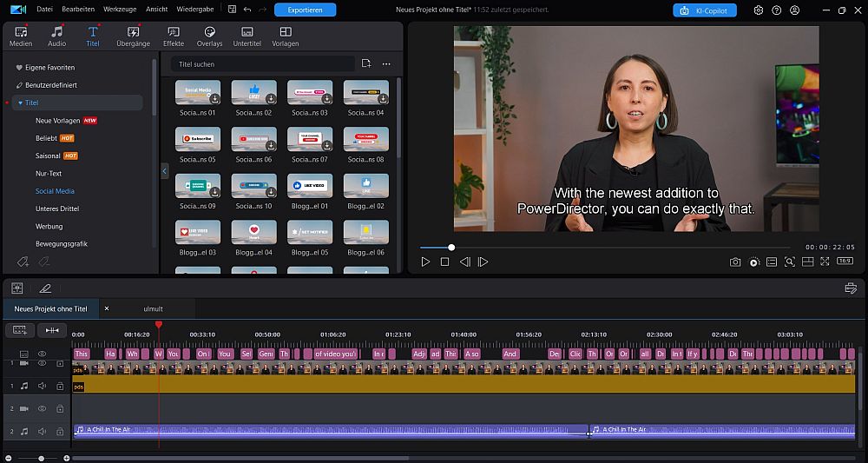The height and width of the screenshot is (463, 868).
Task: Open the 16:9 aspect ratio selector
Action: point(845,261)
